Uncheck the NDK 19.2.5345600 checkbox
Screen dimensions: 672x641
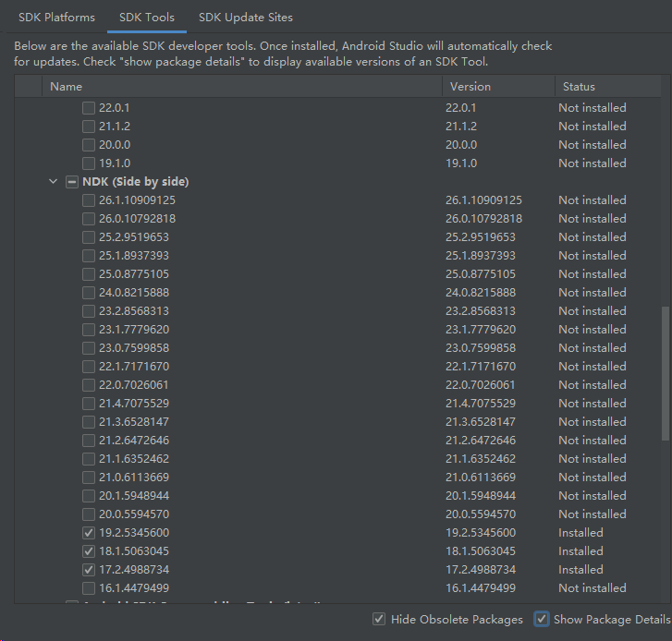pyautogui.click(x=89, y=533)
